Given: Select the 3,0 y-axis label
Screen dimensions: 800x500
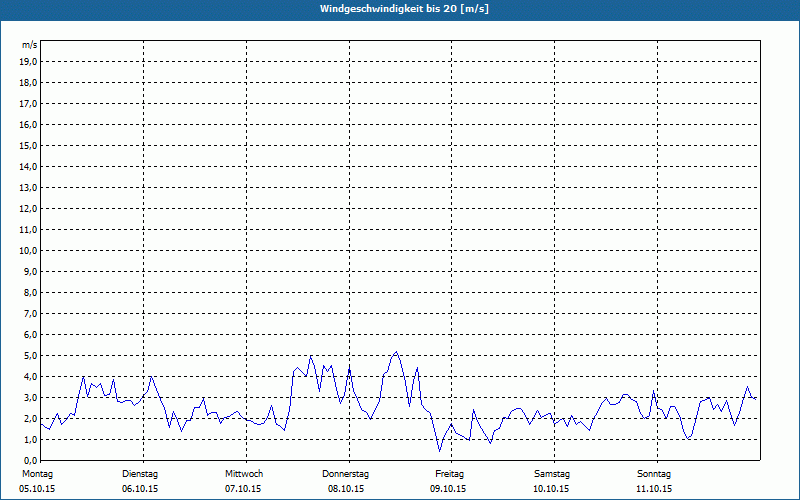Looking at the screenshot, I should click(30, 397).
